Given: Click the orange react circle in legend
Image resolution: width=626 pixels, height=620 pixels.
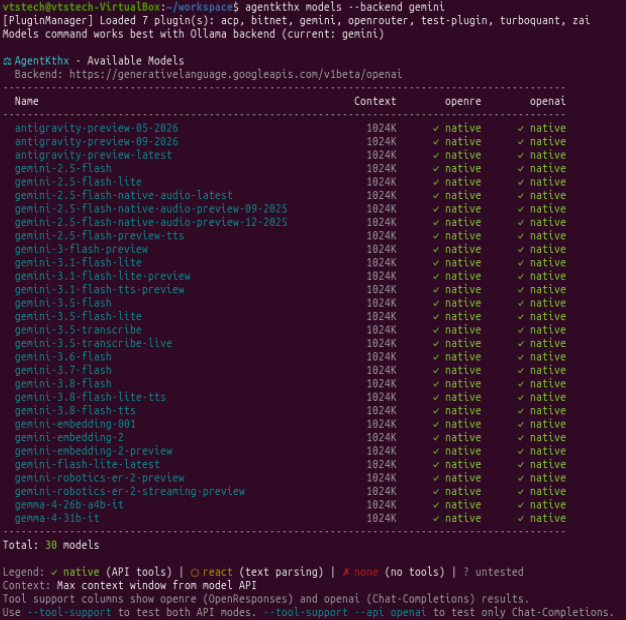Looking at the screenshot, I should 194,572.
